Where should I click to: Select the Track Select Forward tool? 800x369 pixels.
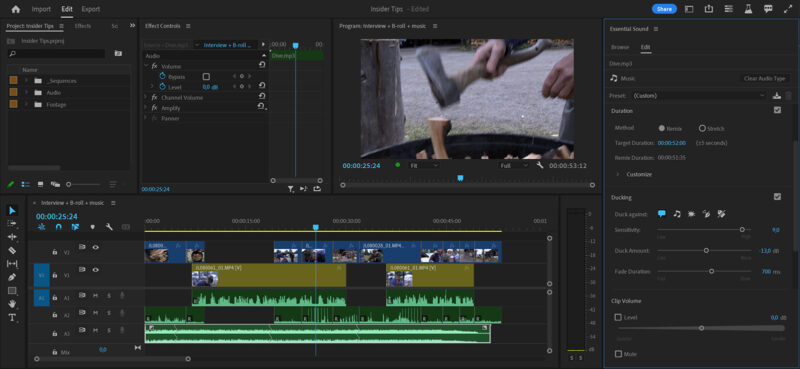pos(12,224)
